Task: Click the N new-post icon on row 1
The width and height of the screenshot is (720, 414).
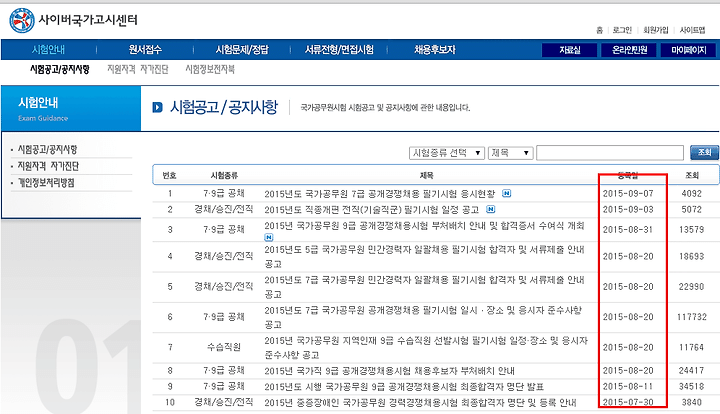Action: pyautogui.click(x=506, y=193)
